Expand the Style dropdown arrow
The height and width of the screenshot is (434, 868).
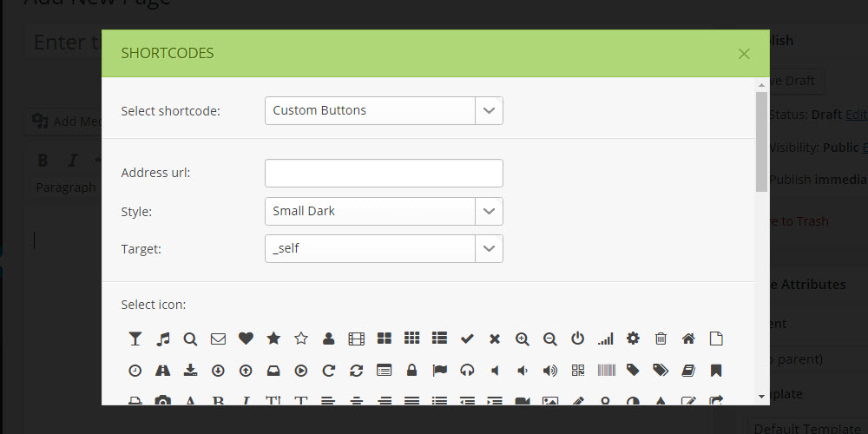[489, 212]
